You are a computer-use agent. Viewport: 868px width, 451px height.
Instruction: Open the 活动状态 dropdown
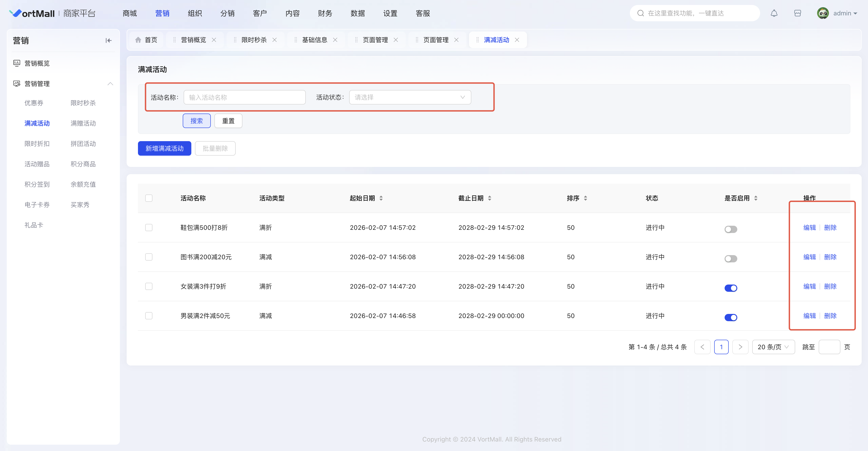click(410, 97)
